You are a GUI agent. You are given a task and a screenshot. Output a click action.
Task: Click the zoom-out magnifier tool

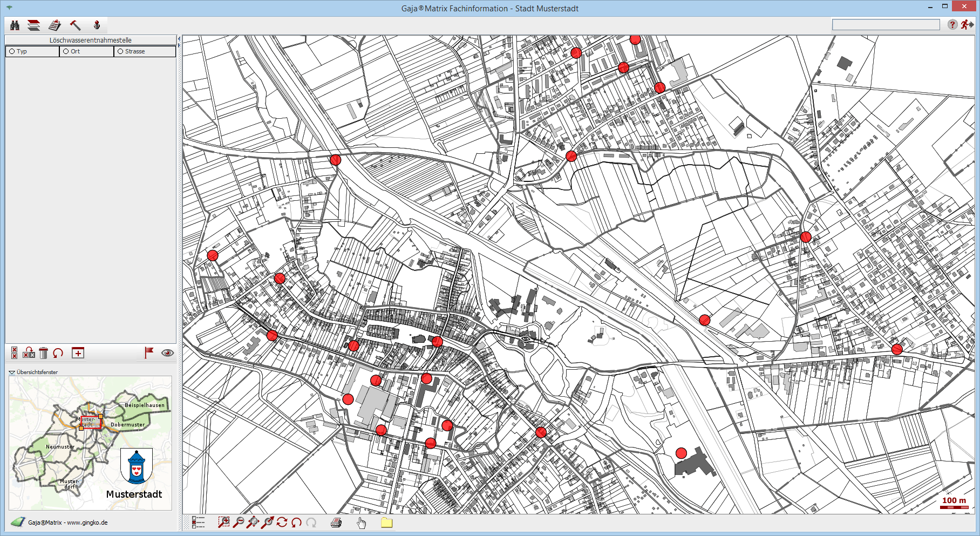pyautogui.click(x=238, y=522)
